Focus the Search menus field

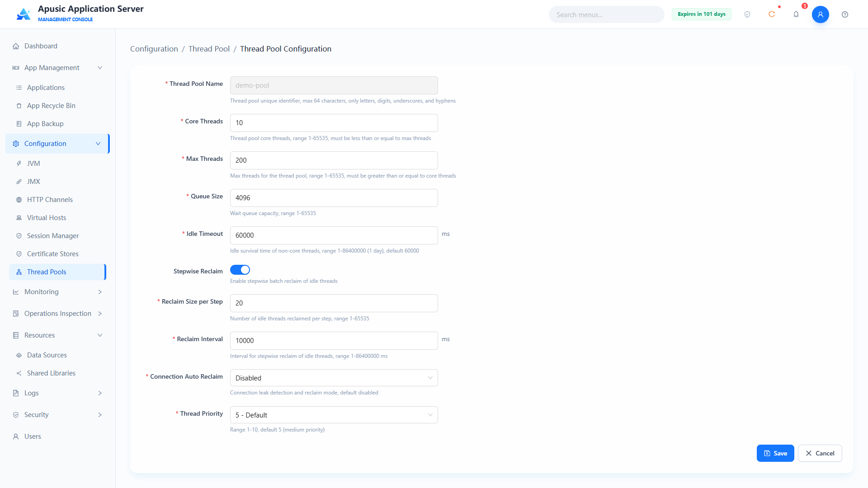(x=607, y=14)
